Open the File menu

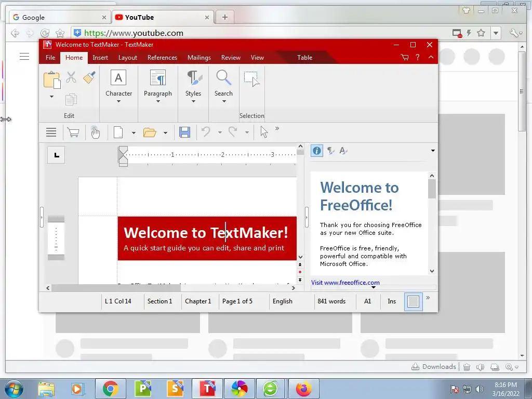[x=50, y=58]
